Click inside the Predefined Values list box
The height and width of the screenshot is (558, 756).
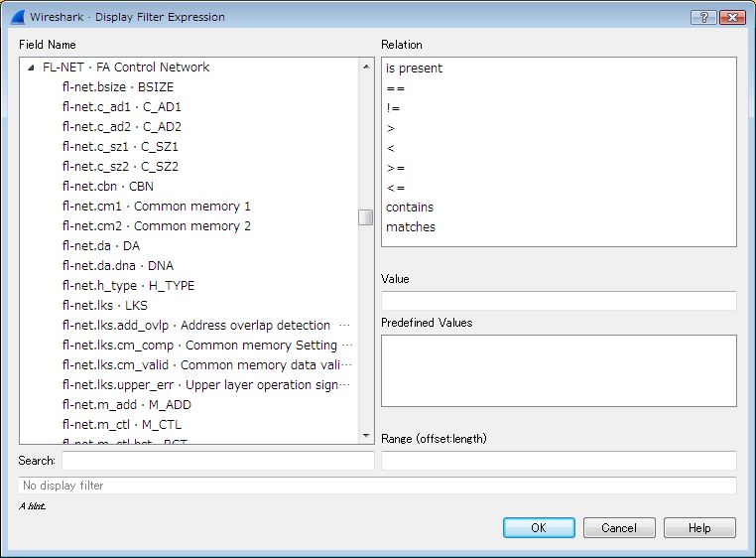point(559,370)
